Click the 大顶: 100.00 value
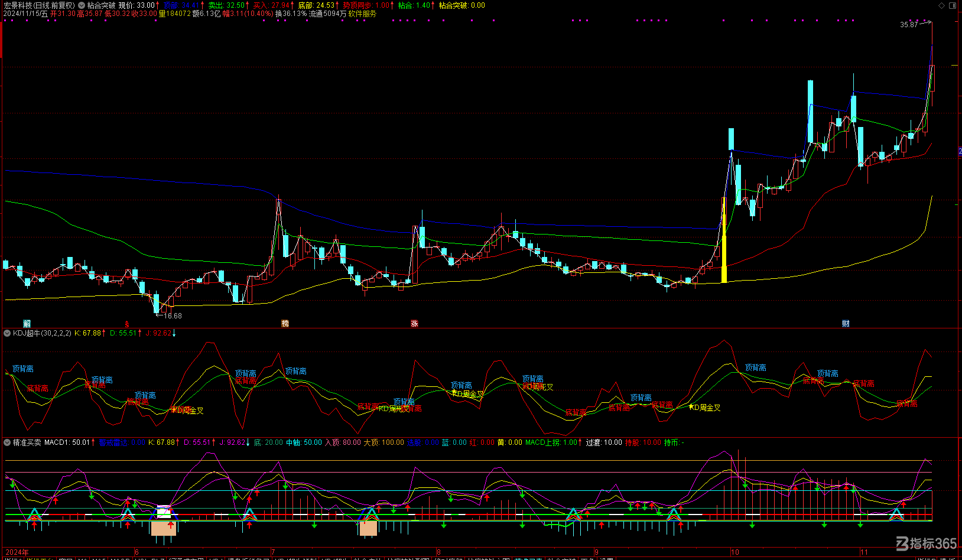The width and height of the screenshot is (962, 560). pos(384,442)
